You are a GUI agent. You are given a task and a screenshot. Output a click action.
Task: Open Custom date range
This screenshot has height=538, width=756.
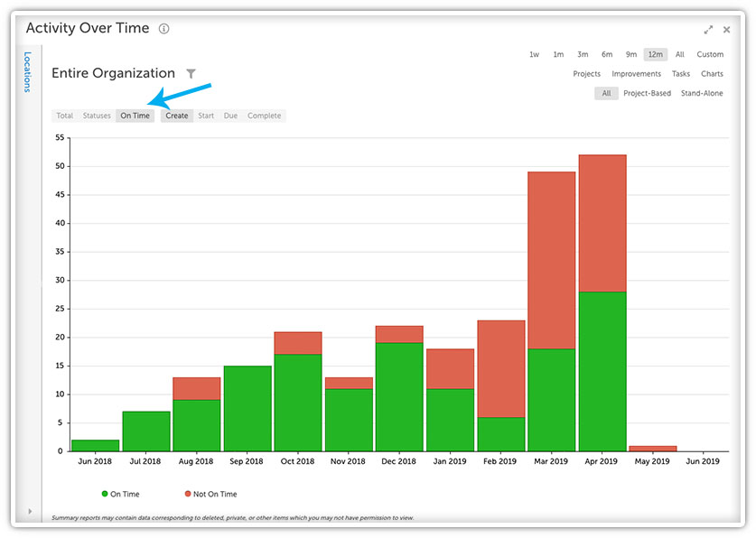(x=710, y=54)
